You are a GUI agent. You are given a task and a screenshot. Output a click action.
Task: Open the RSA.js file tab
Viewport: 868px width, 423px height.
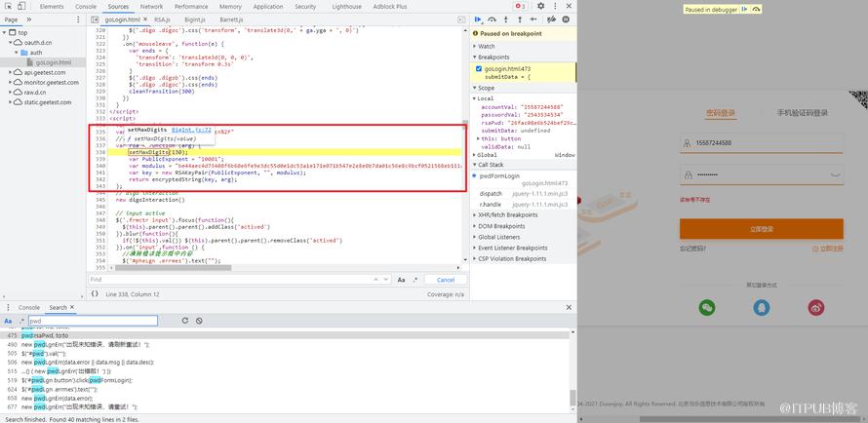coord(162,19)
